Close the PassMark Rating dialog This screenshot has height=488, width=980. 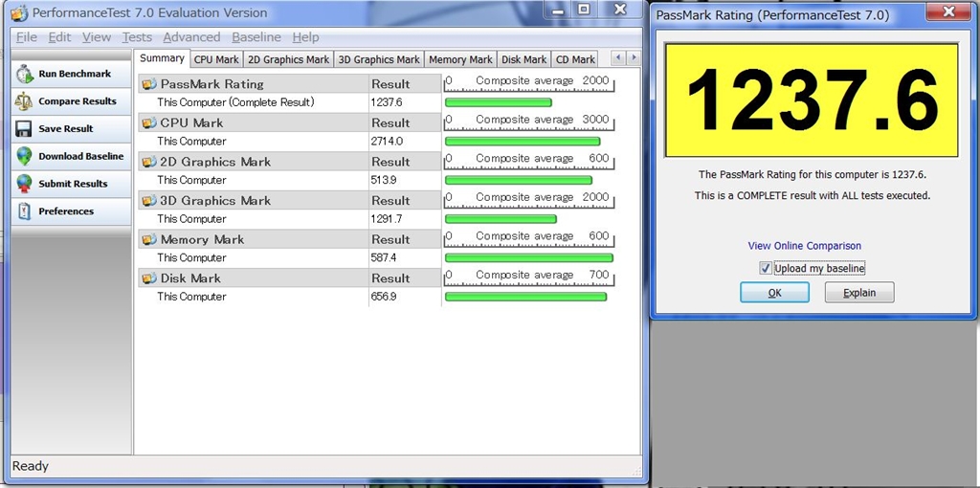(x=948, y=11)
